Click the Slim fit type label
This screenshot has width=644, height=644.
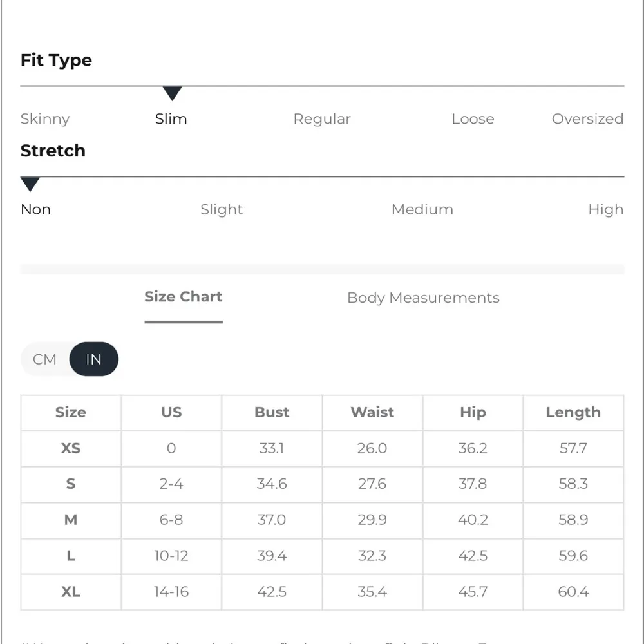(171, 119)
